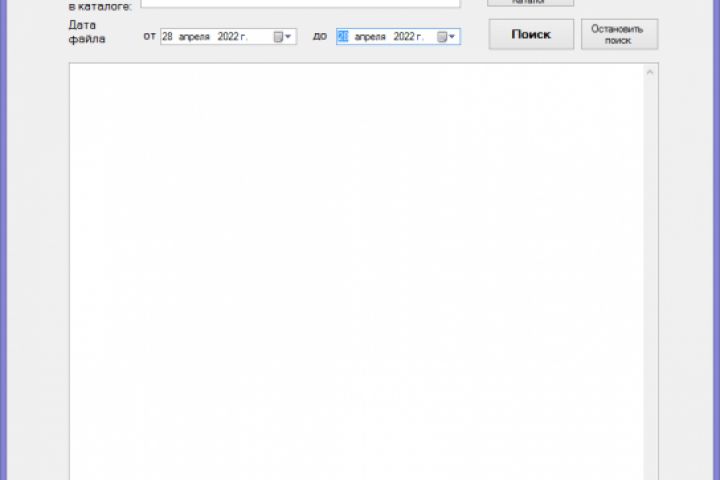
Task: Select the year 2022 in the "до" date field
Action: [404, 37]
